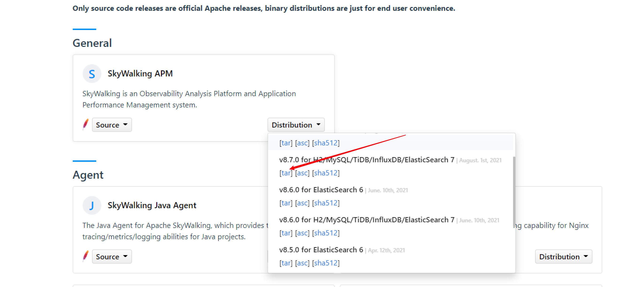Click tar link in the highlighted top row

(286, 143)
